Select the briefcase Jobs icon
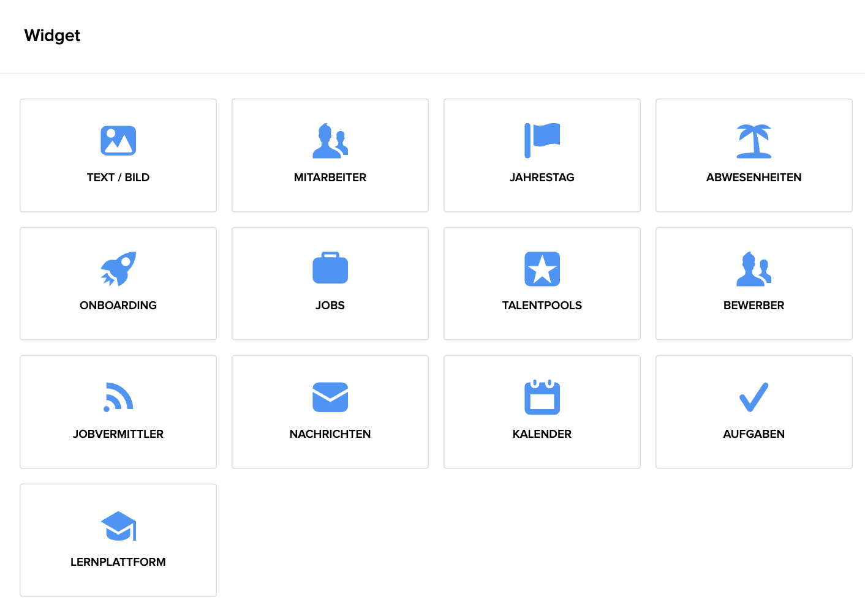865x616 pixels. pos(330,268)
